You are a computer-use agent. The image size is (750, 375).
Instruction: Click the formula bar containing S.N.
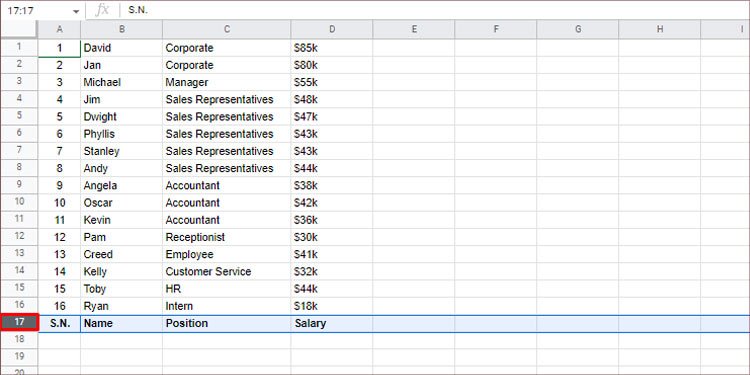click(x=434, y=11)
